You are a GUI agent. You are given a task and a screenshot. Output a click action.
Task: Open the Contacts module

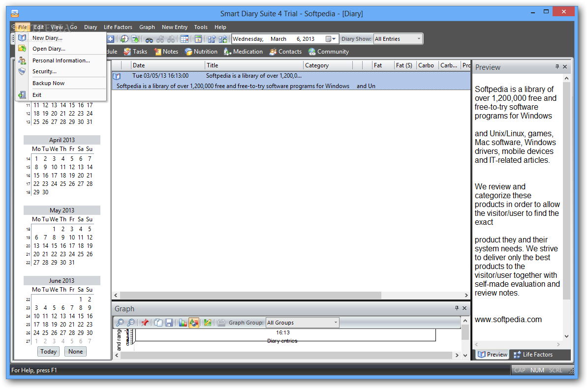point(285,52)
